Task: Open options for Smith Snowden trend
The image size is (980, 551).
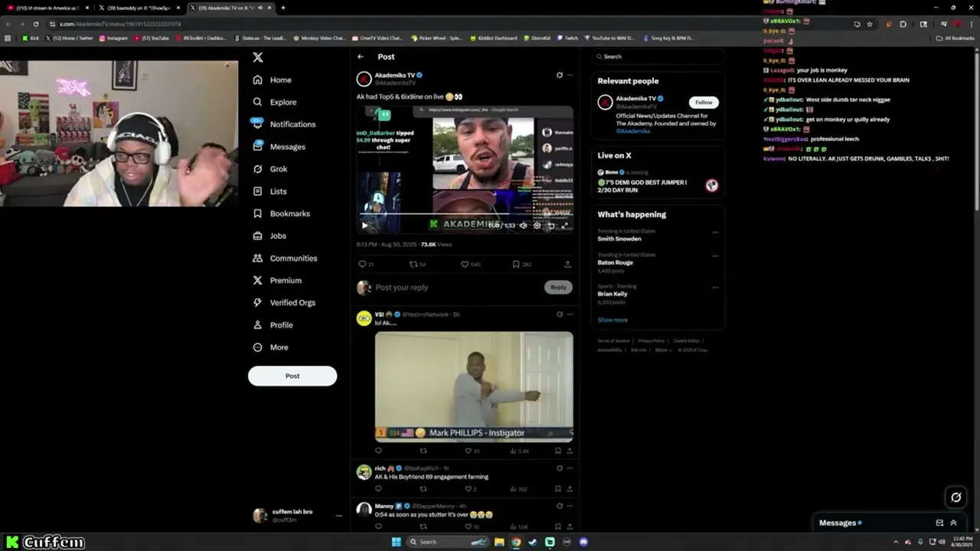Action: coord(715,232)
